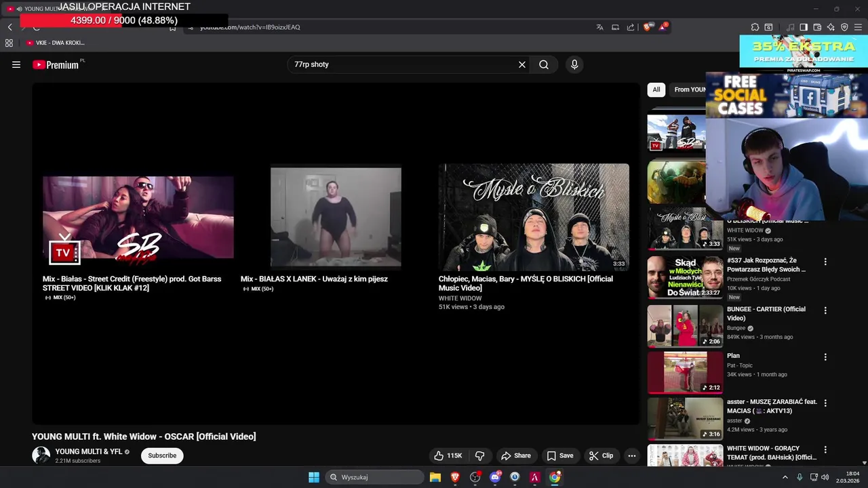This screenshot has height=488, width=868.
Task: Open volume settings speaker icon in tray
Action: click(825, 477)
